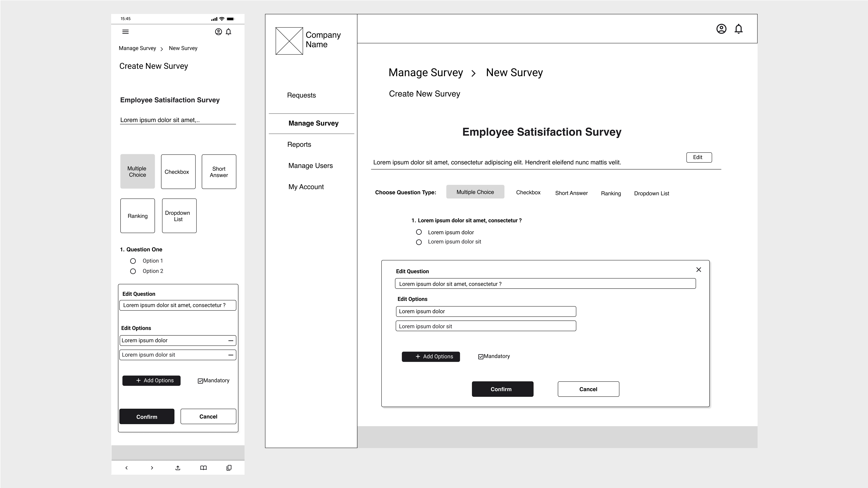Click desktop question 1 title text
Viewport: 868px width, 488px height.
tap(467, 221)
